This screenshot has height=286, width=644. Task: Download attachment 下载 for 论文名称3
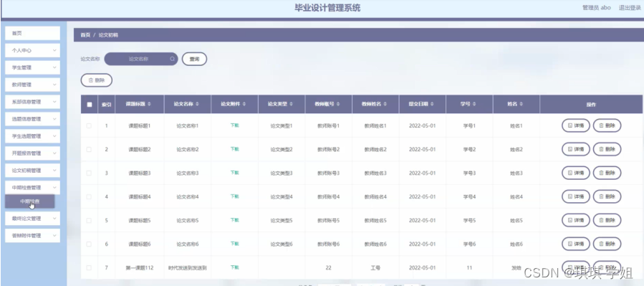(234, 173)
